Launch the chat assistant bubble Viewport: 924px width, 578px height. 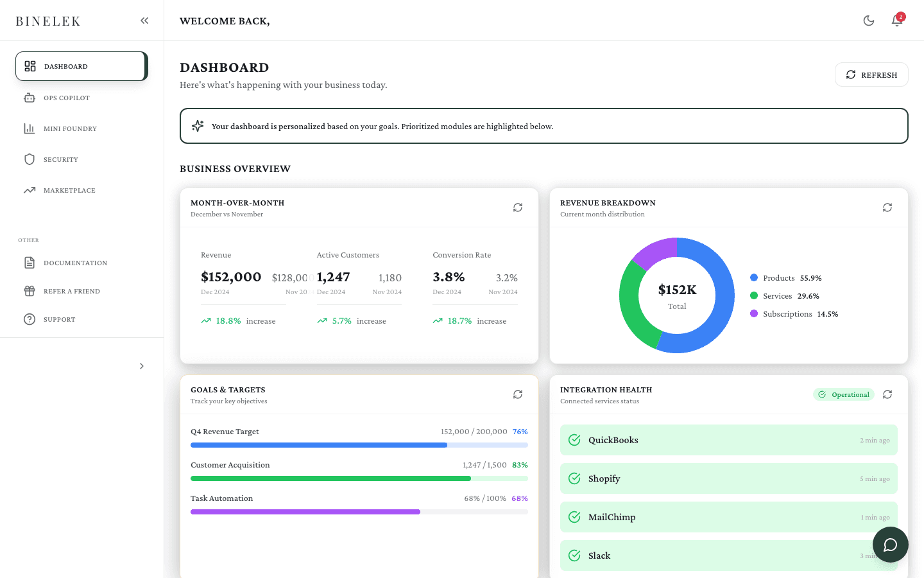click(890, 545)
